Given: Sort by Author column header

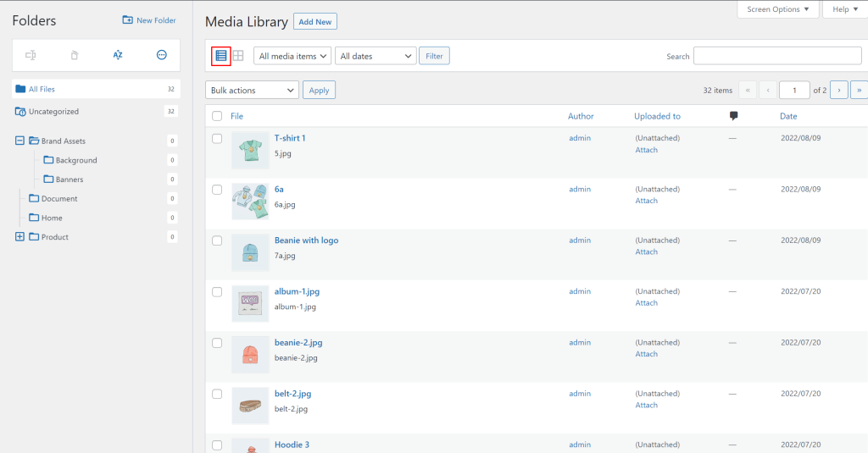Looking at the screenshot, I should (x=581, y=116).
